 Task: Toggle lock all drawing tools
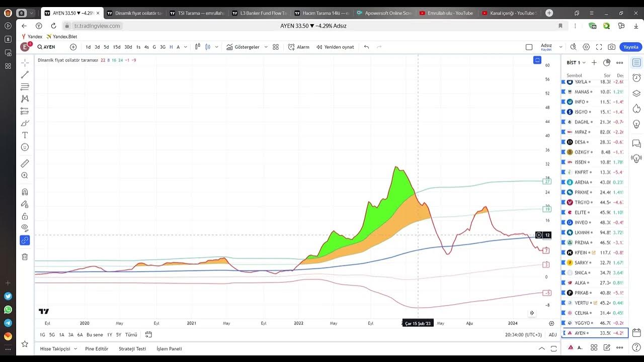point(25,216)
